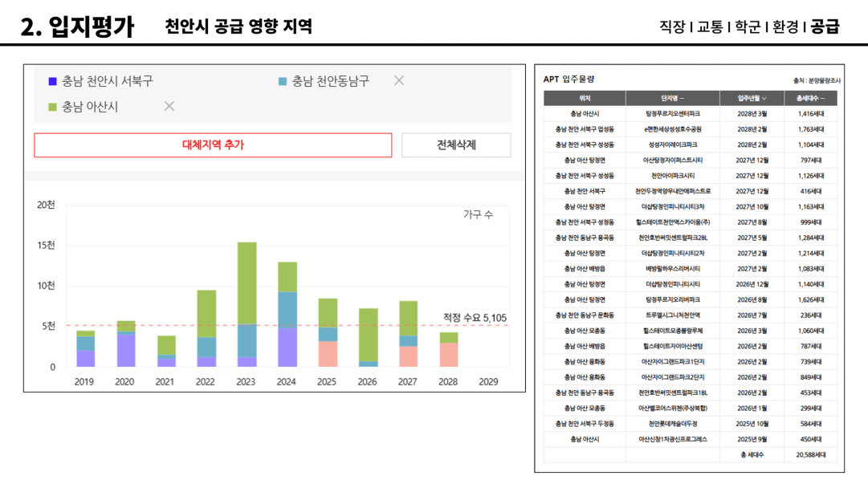Viewport: 868px width, 488px height.
Task: Open the 환경 tab
Action: pos(785,26)
